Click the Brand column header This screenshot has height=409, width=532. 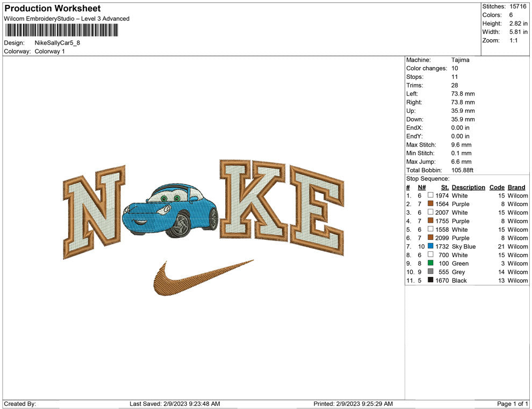[516, 187]
